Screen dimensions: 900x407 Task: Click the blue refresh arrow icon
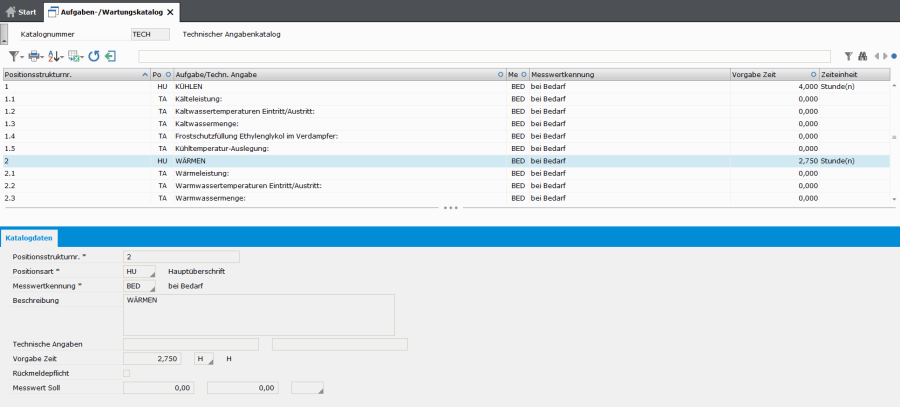(94, 56)
